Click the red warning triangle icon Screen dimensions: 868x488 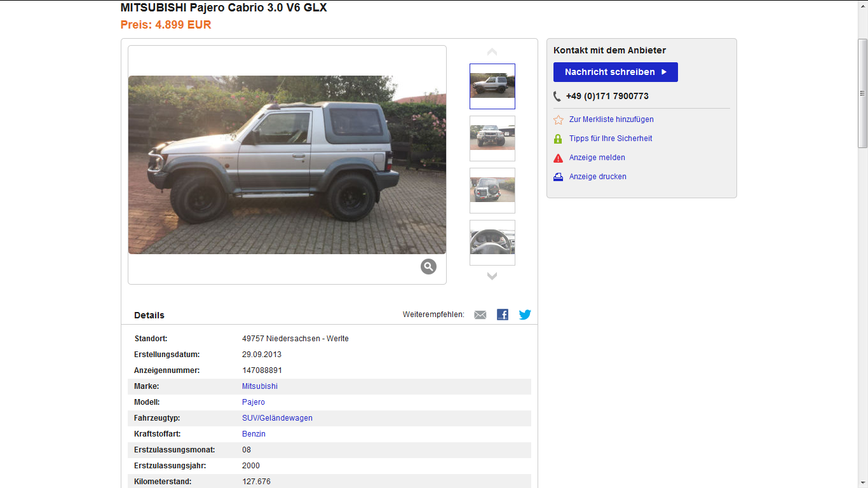click(x=558, y=158)
